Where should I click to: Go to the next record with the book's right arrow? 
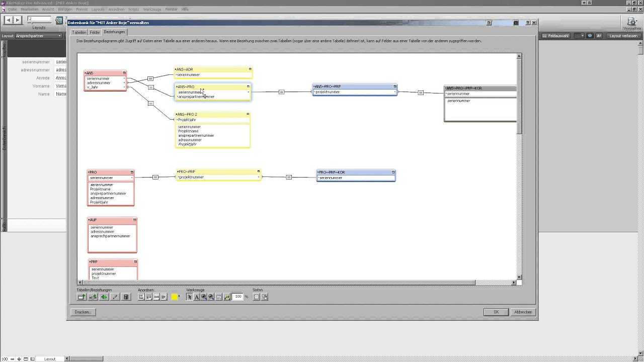18,20
